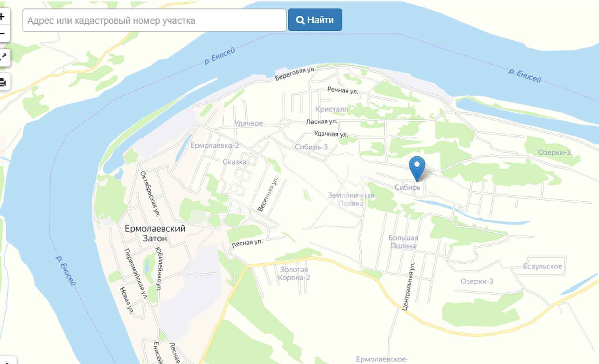This screenshot has height=364, width=599.
Task: Select the Ермолаевский Затон settlement label
Action: tap(155, 233)
